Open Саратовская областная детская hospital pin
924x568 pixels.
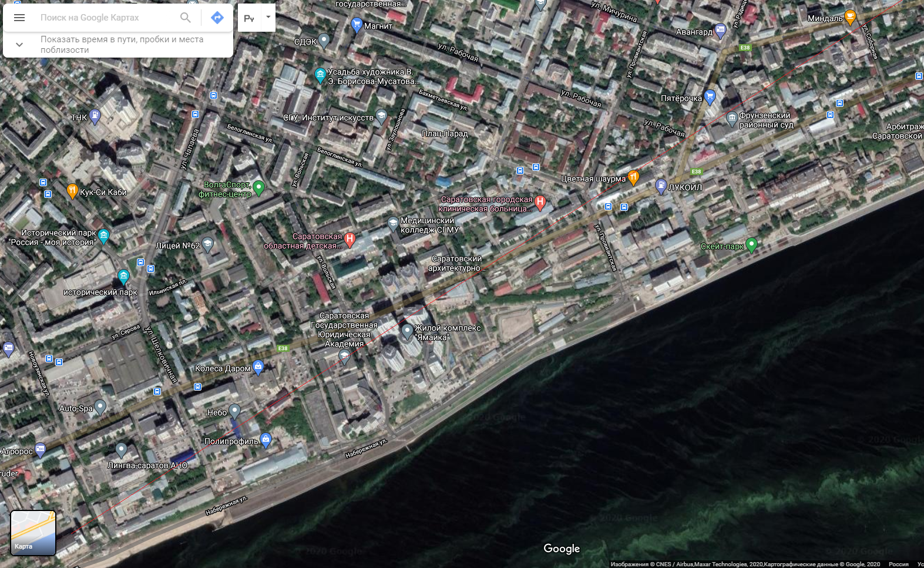tap(350, 239)
